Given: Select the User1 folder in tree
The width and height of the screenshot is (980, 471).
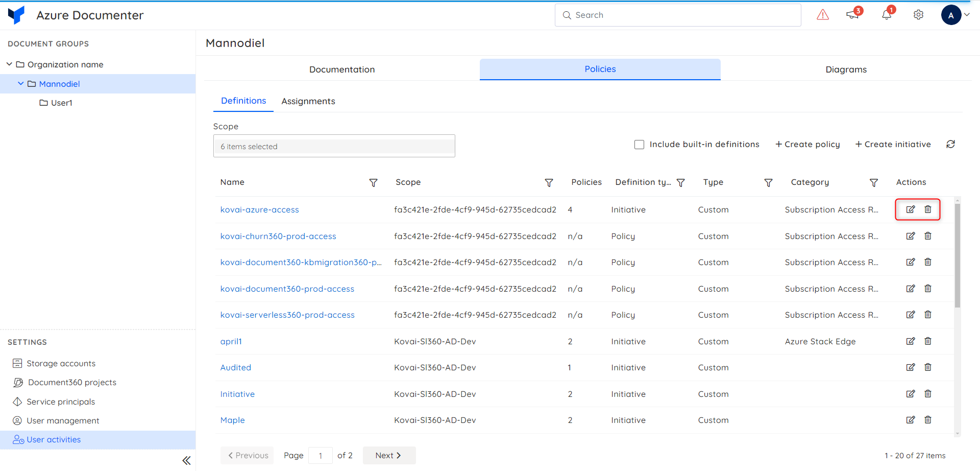Looking at the screenshot, I should click(x=56, y=103).
